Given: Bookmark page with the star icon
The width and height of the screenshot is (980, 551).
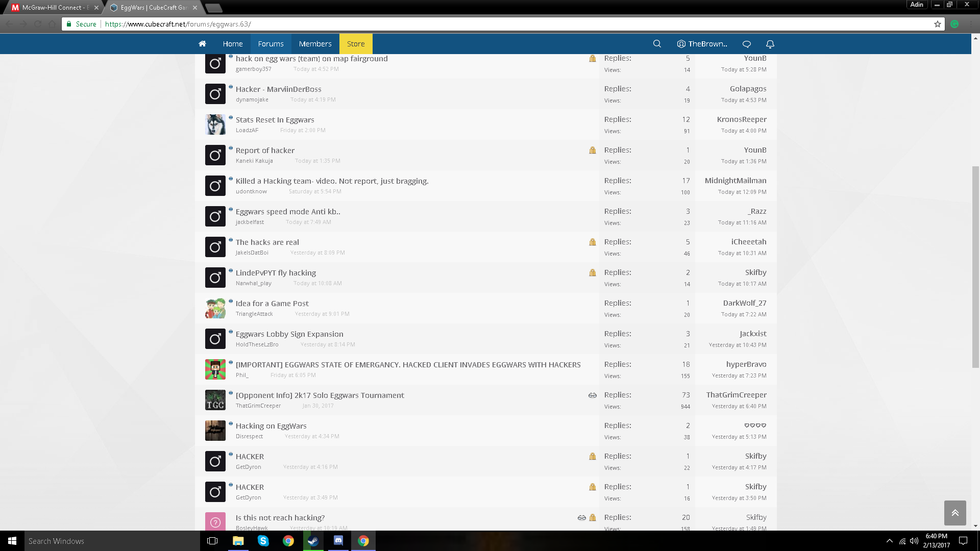Looking at the screenshot, I should pyautogui.click(x=938, y=24).
